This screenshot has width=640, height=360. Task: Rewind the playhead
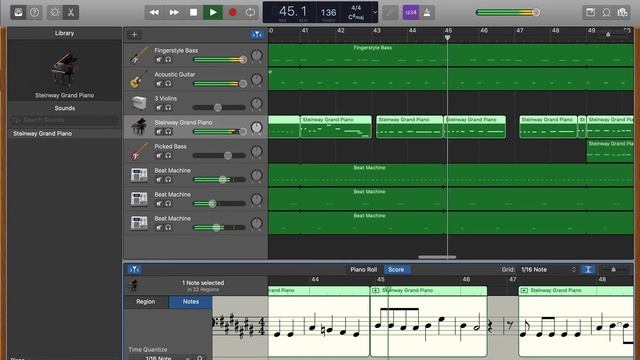[154, 12]
